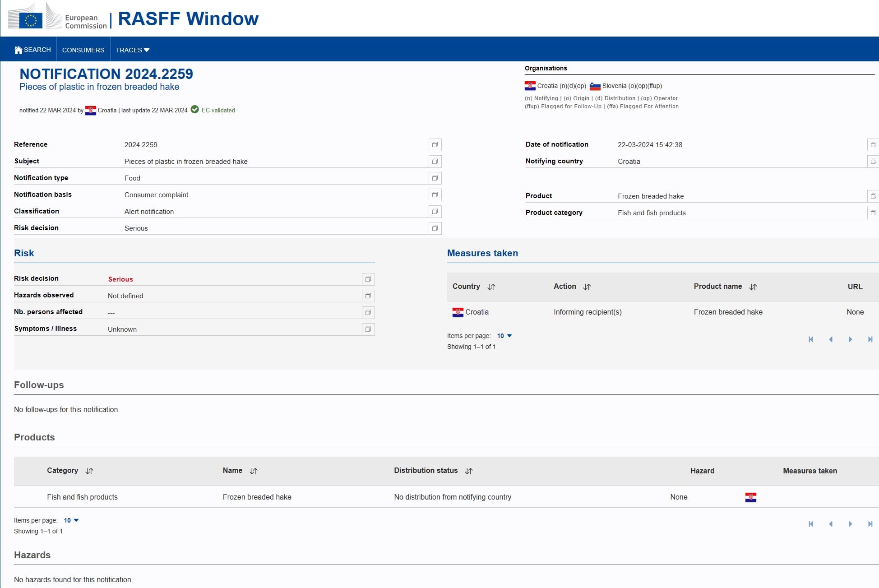The width and height of the screenshot is (879, 588).
Task: Copy the Notification basis field
Action: (435, 195)
